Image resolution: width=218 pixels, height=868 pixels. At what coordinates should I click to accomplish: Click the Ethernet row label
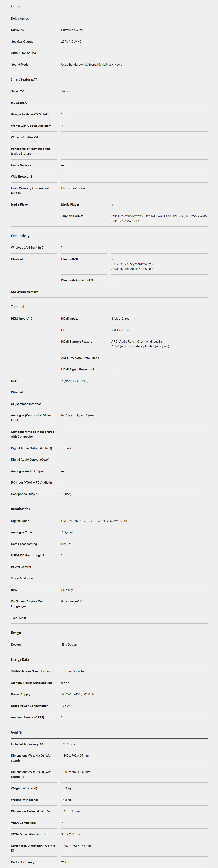coord(17,392)
